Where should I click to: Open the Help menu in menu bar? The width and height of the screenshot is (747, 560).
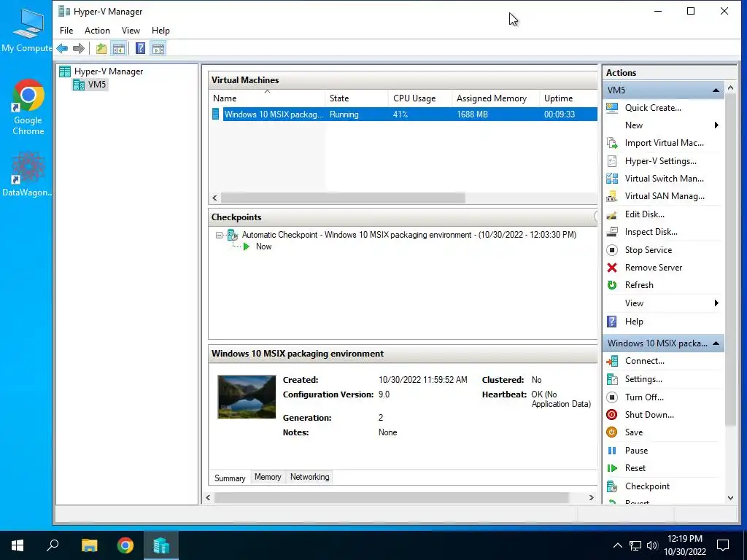pos(160,31)
